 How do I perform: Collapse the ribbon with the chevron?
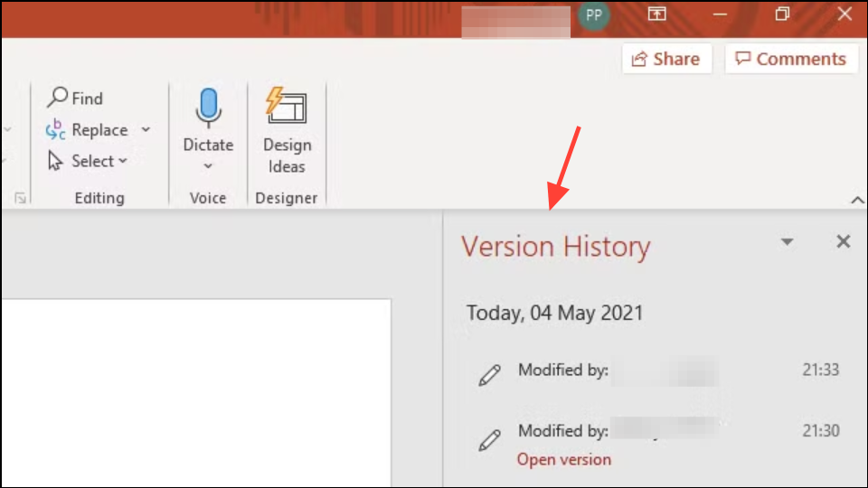857,200
